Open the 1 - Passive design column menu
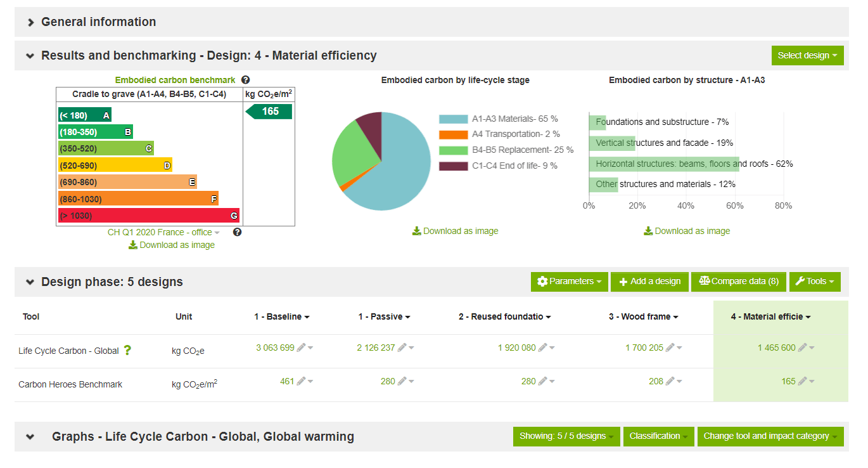The height and width of the screenshot is (468, 868). click(385, 316)
